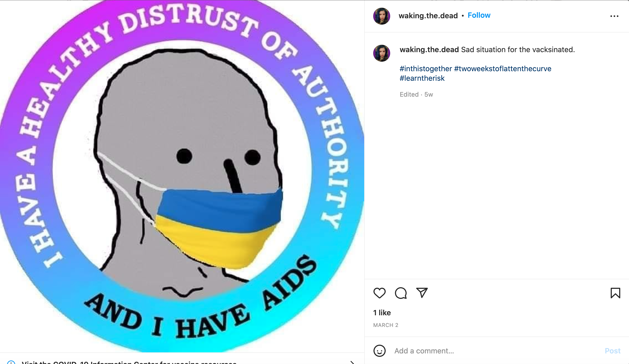Expand COVID-19 Information Center banner arrow

pyautogui.click(x=352, y=362)
